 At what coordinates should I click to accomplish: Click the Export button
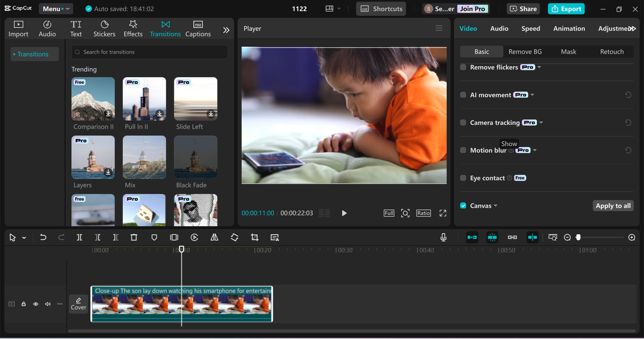pos(567,9)
